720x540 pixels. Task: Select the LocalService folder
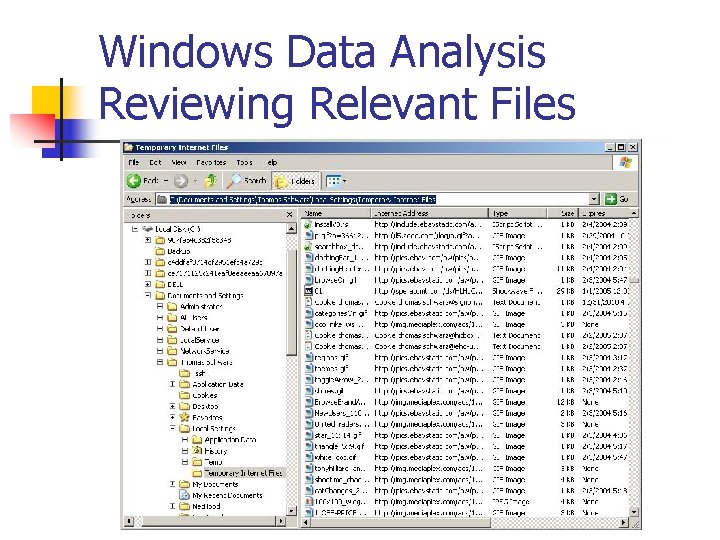[x=193, y=340]
